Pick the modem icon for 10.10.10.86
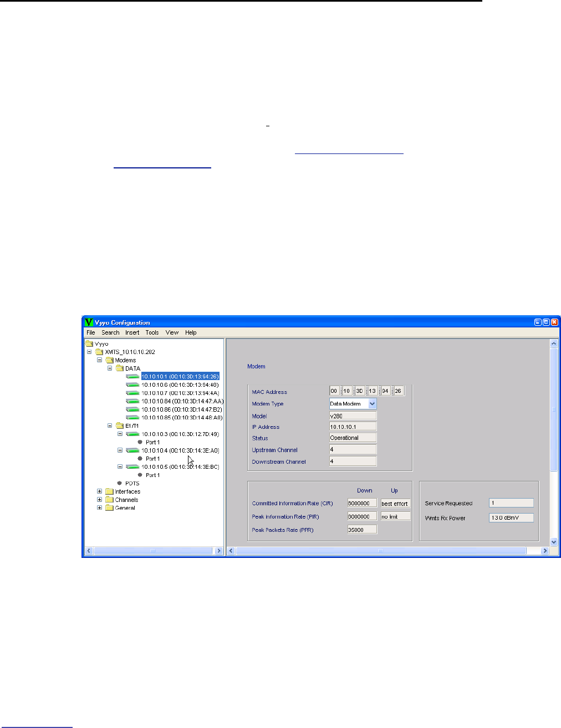The width and height of the screenshot is (561, 728). (x=132, y=409)
